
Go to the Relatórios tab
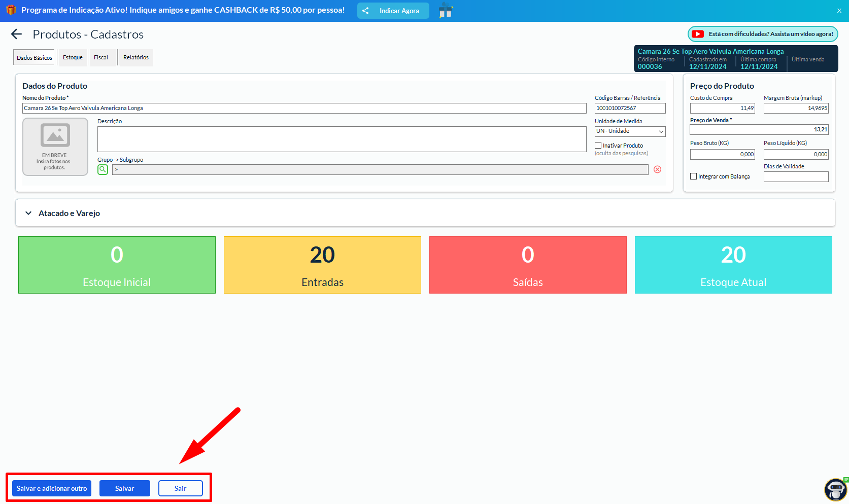(136, 57)
